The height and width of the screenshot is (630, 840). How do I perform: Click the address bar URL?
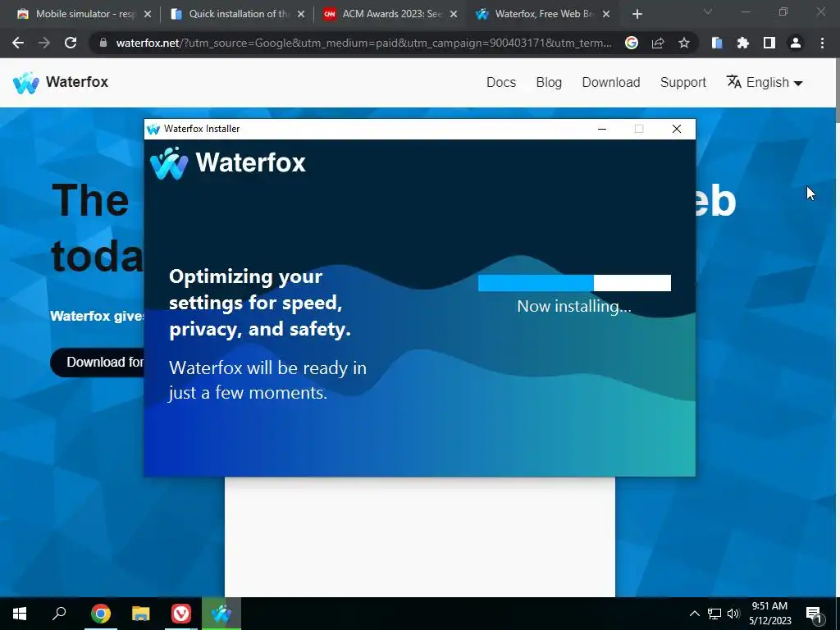(363, 43)
